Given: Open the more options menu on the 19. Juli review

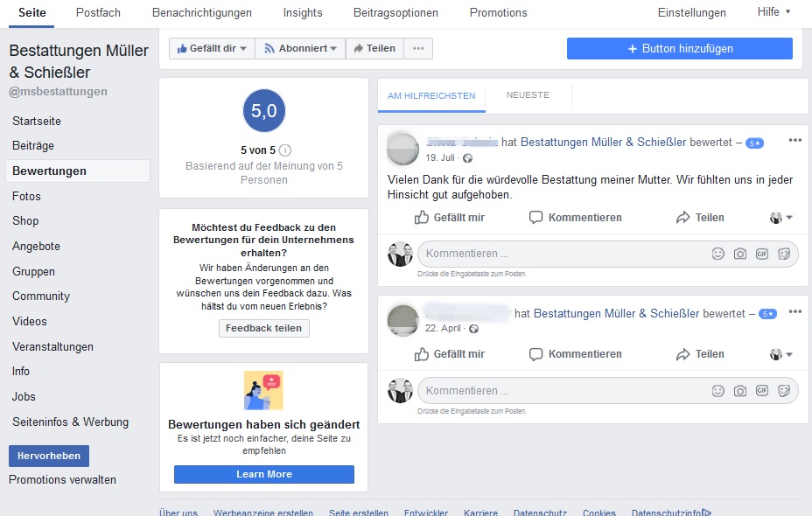Looking at the screenshot, I should (x=794, y=140).
